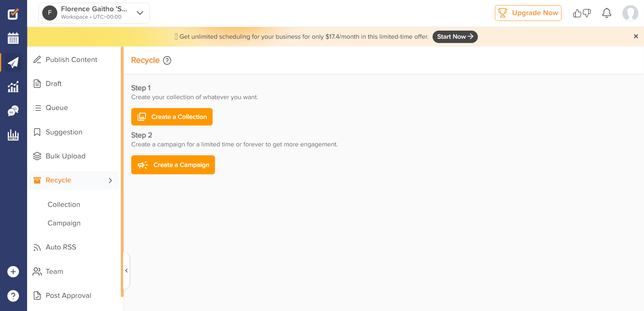This screenshot has height=311, width=644.
Task: Open the BETA reports icon
Action: click(13, 135)
